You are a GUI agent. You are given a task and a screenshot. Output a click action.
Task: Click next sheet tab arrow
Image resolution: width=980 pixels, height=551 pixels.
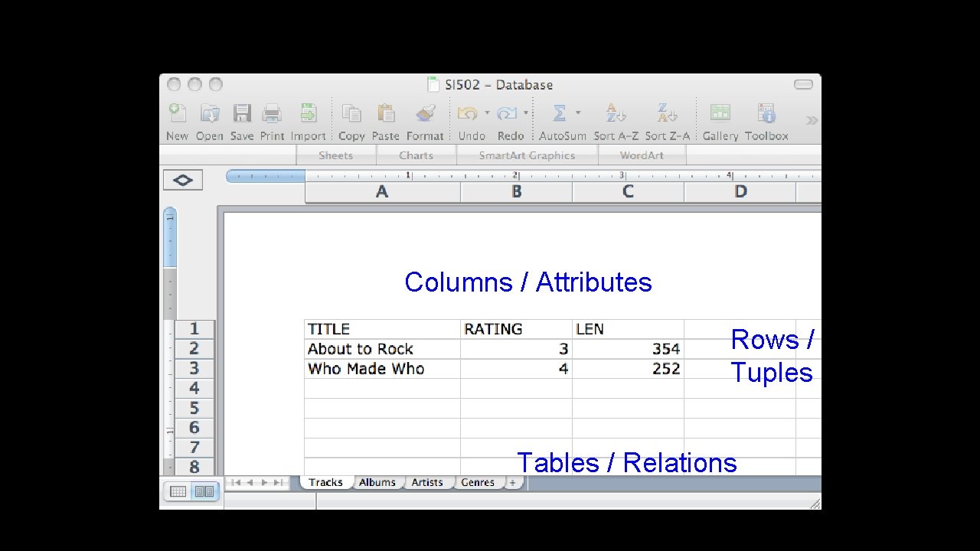click(265, 482)
